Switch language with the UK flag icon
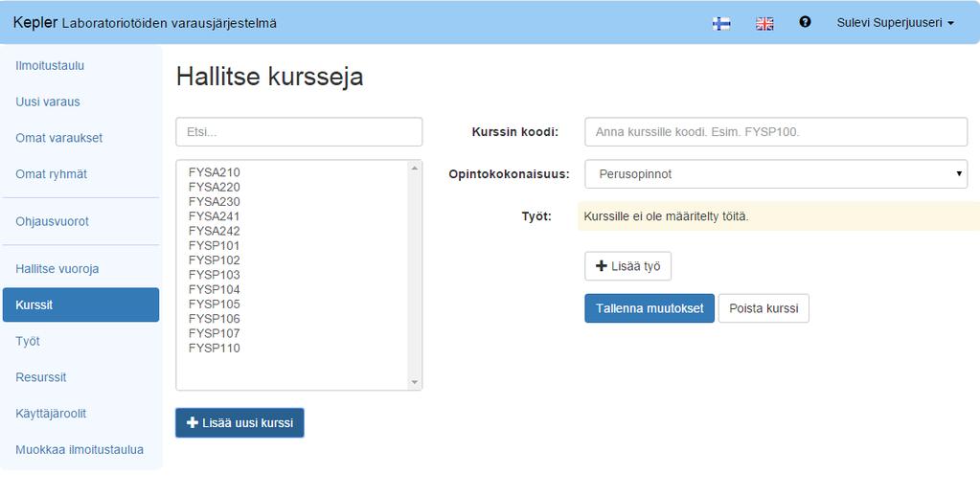This screenshot has width=980, height=496. pos(764,24)
